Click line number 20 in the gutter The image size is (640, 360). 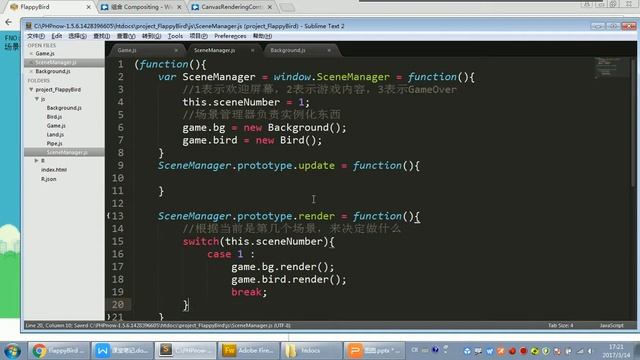pyautogui.click(x=118, y=304)
